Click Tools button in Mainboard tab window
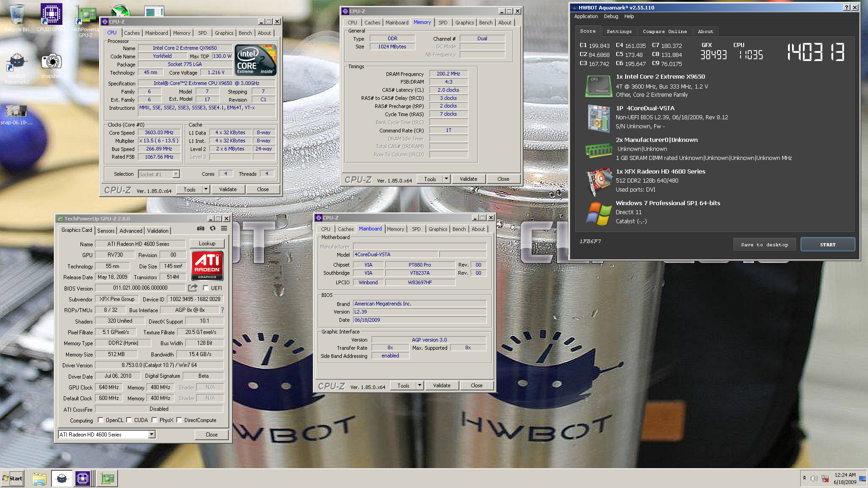Viewport: 868px width, 488px height. coord(403,385)
